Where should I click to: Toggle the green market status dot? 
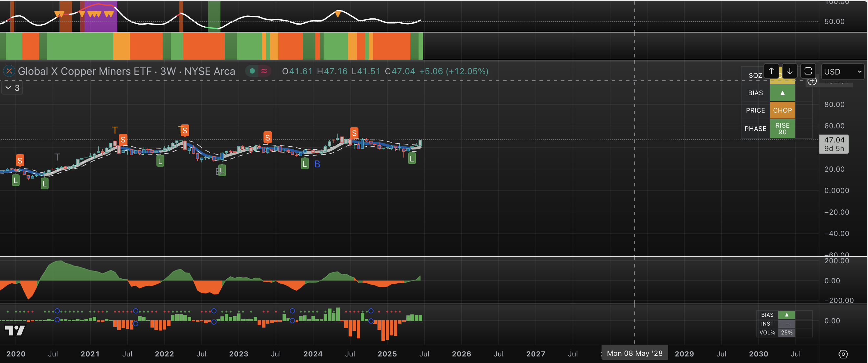[x=252, y=71]
